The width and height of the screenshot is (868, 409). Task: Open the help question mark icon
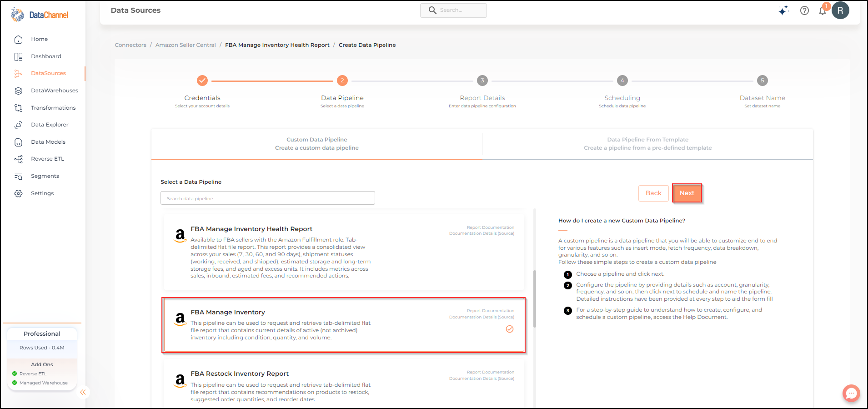[804, 10]
